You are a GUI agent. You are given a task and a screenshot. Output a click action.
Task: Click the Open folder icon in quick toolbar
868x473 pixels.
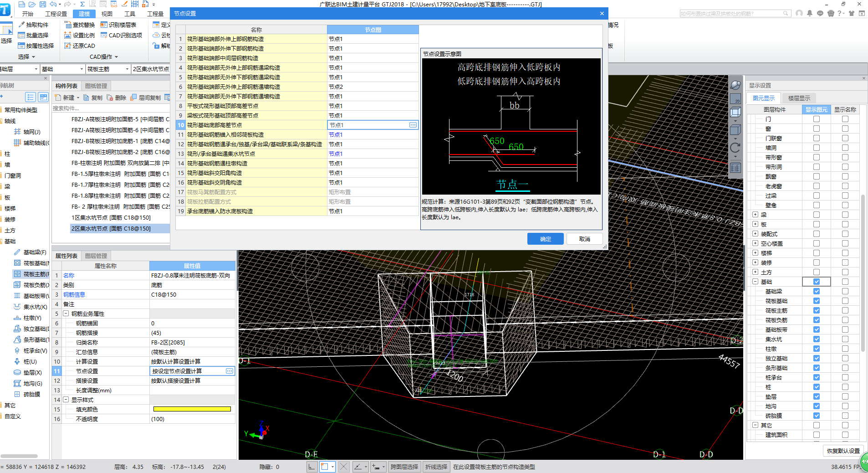[x=32, y=4]
